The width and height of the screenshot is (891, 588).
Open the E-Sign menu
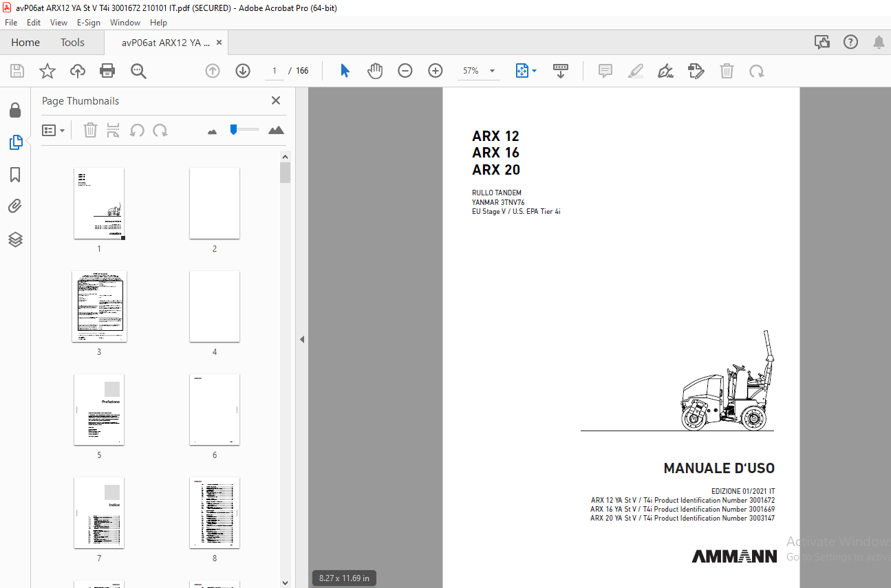(89, 23)
